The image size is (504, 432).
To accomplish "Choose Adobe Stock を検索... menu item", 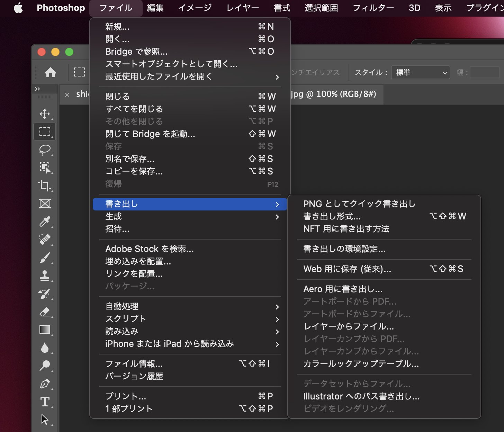I will point(190,249).
